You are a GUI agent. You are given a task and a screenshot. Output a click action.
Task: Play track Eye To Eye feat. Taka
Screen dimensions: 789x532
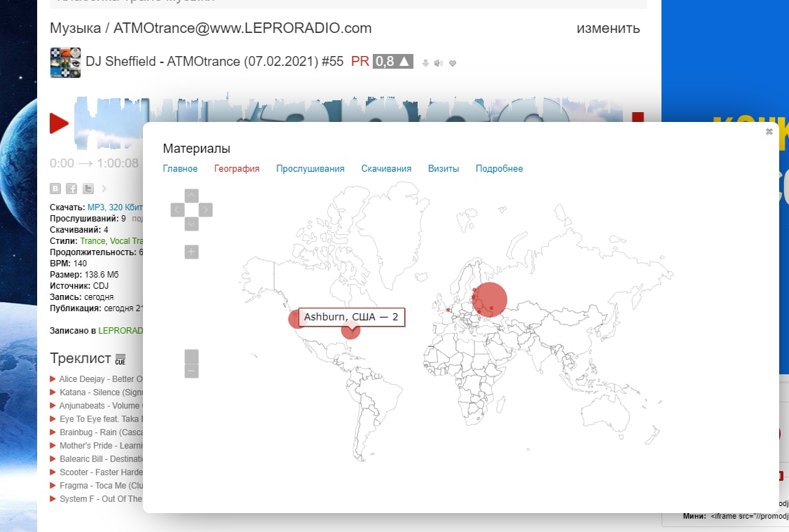(53, 418)
